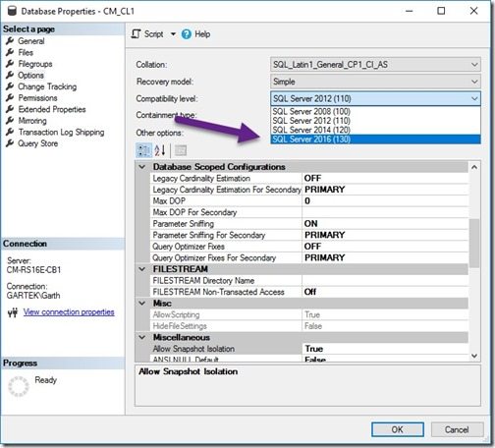This screenshot has width=495, height=448.
Task: Click the property grid scrollbar down arrow
Action: [474, 356]
